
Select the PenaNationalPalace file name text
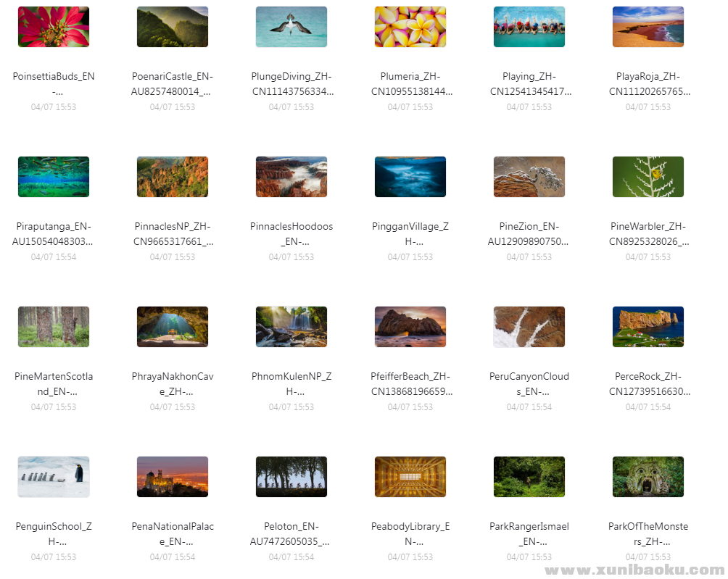point(173,533)
